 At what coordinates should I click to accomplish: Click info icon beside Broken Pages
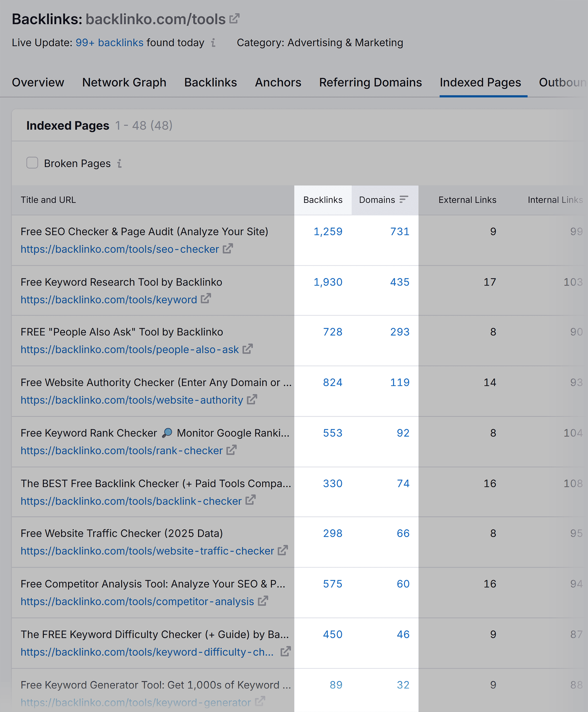(x=119, y=163)
